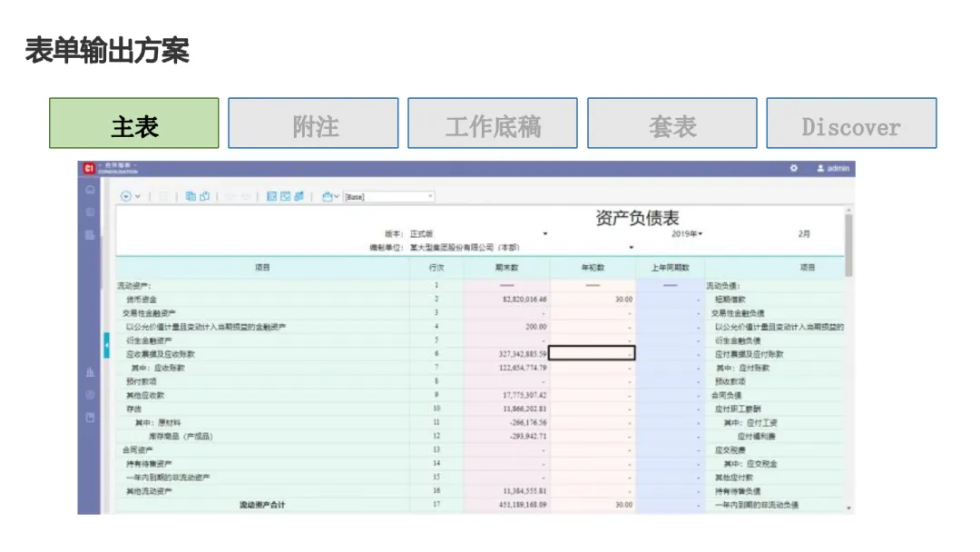Select the 套表 tab

[671, 123]
